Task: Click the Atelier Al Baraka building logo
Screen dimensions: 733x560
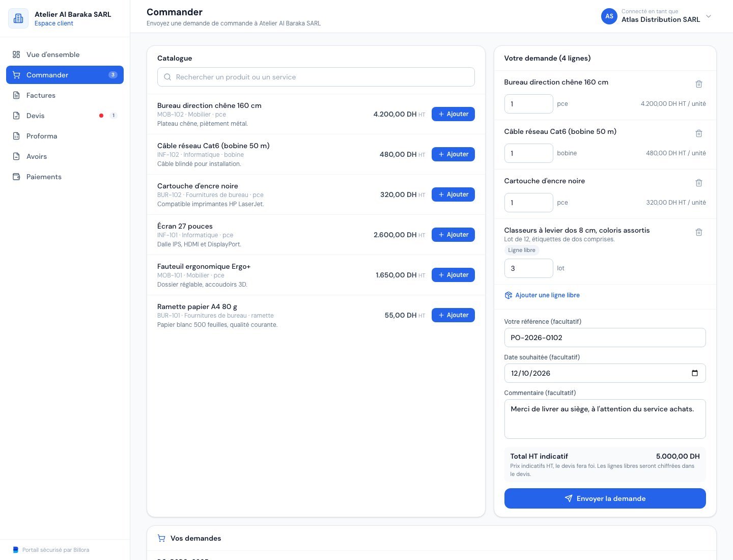Action: click(18, 18)
